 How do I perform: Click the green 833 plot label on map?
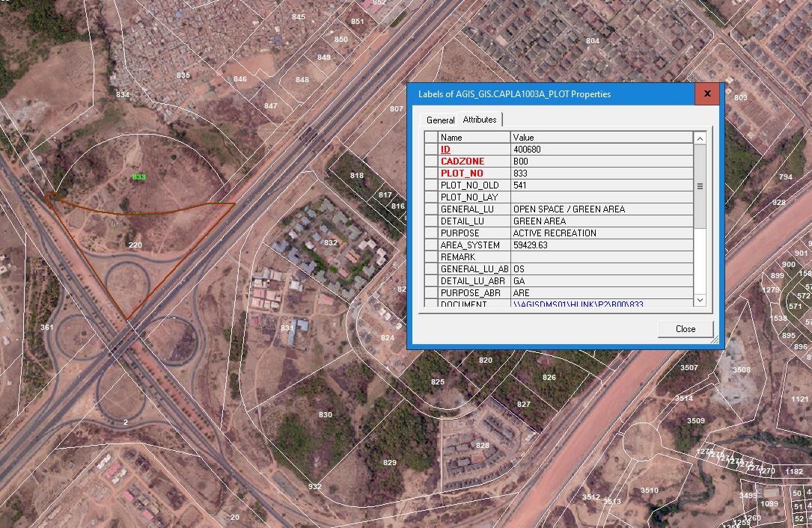pyautogui.click(x=138, y=177)
